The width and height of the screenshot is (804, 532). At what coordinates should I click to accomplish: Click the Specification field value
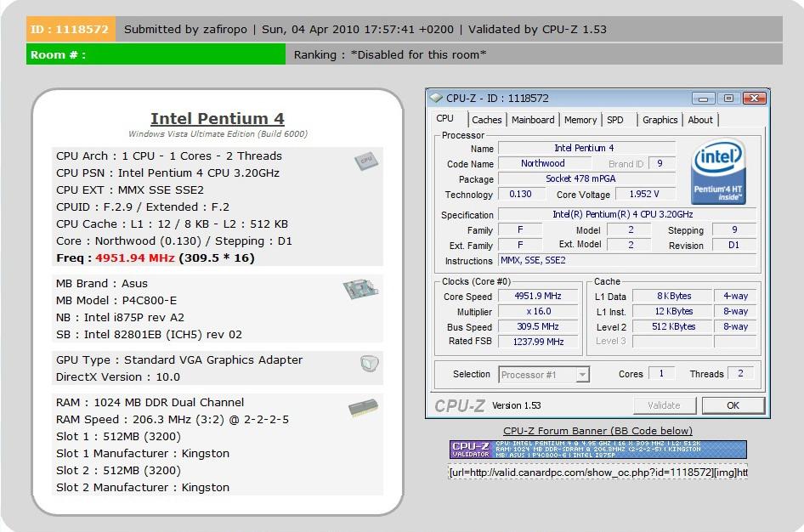tap(627, 214)
